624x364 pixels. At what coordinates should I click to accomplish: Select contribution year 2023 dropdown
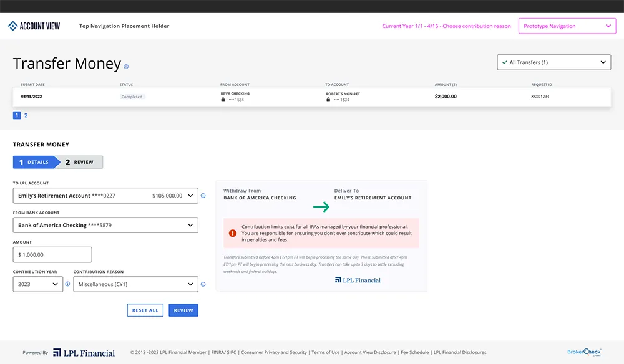coord(38,284)
